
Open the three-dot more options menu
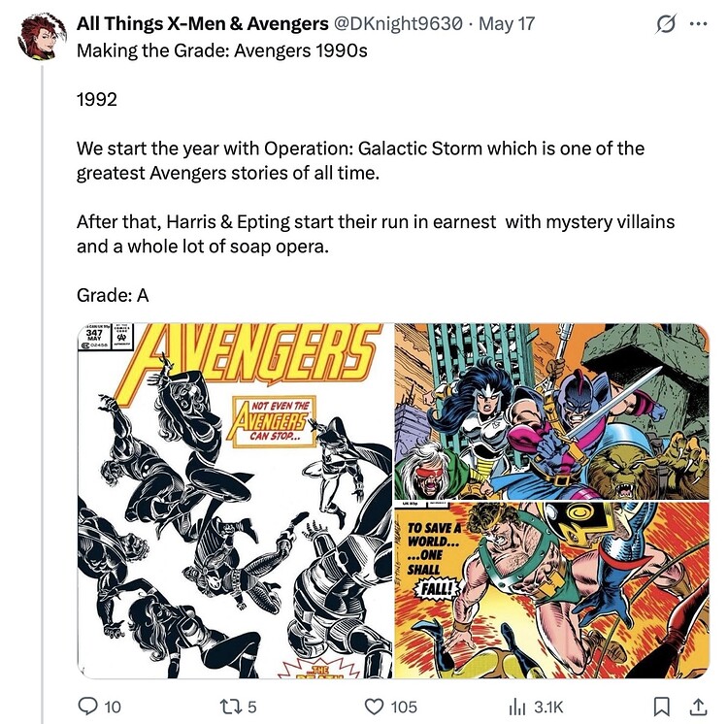click(698, 24)
